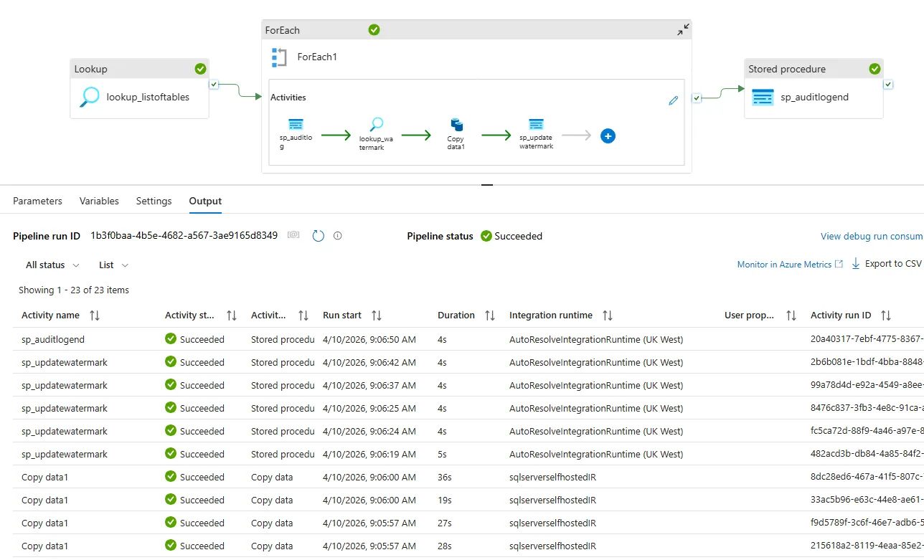Sort by Integration runtime column arrows

(608, 315)
